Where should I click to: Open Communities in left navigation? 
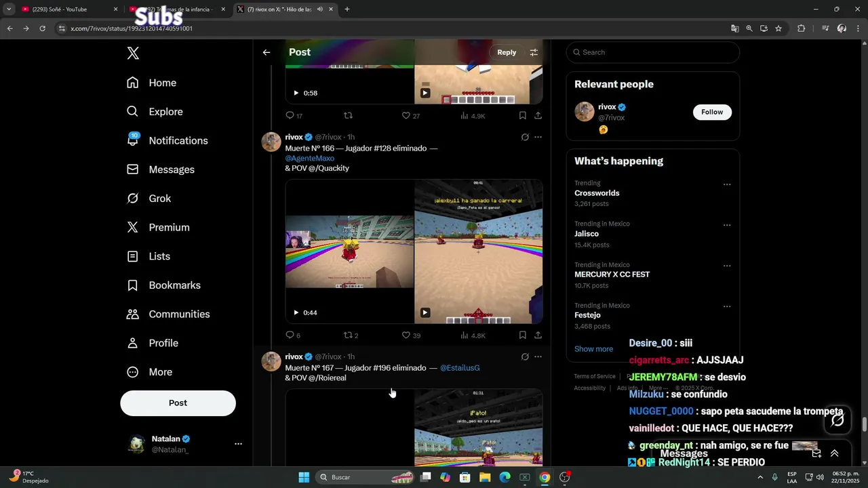168,314
